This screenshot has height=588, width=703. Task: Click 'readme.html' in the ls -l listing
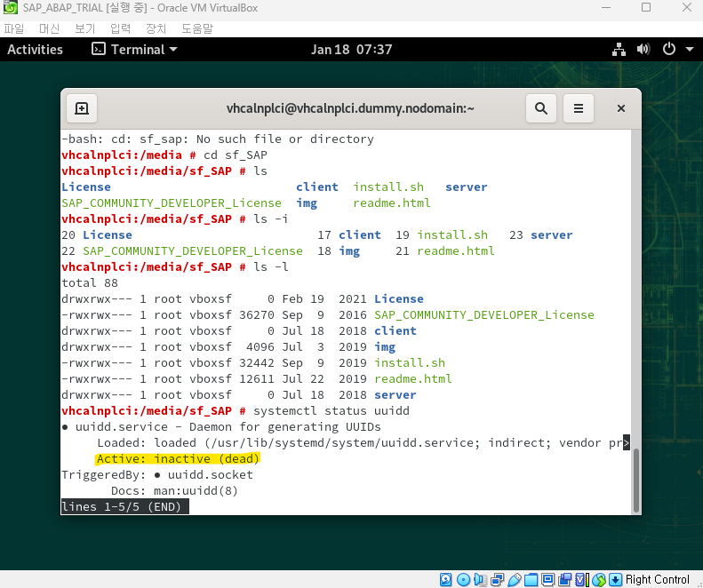(413, 379)
